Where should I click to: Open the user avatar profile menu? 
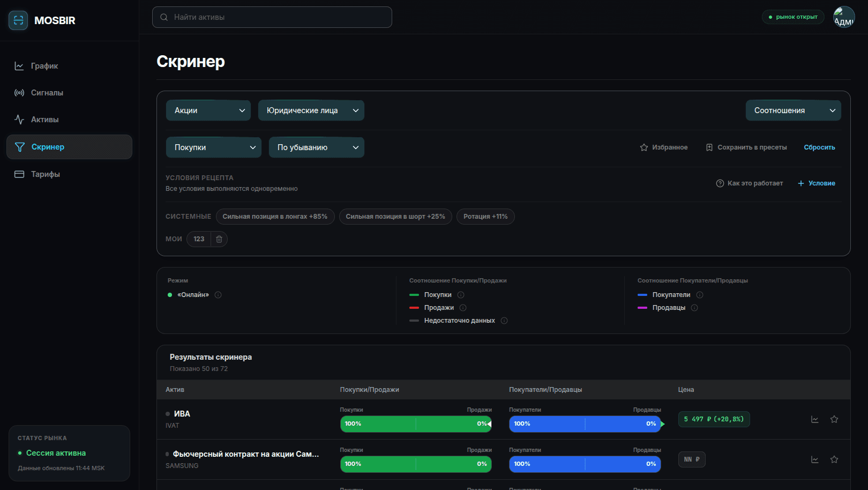[x=844, y=17]
